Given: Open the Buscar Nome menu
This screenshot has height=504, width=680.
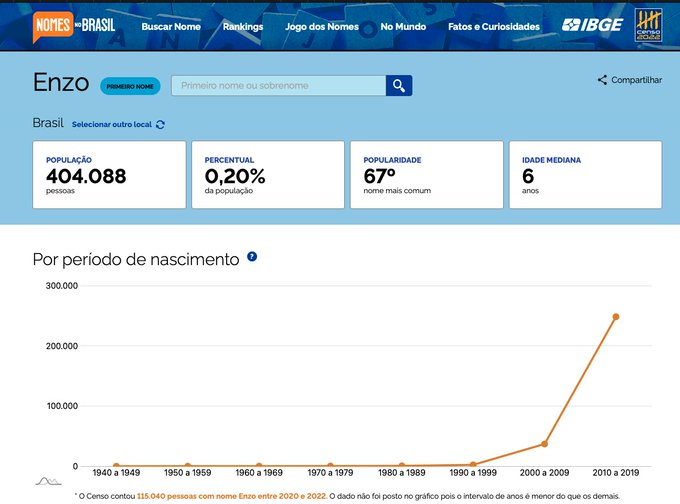Looking at the screenshot, I should (x=171, y=27).
